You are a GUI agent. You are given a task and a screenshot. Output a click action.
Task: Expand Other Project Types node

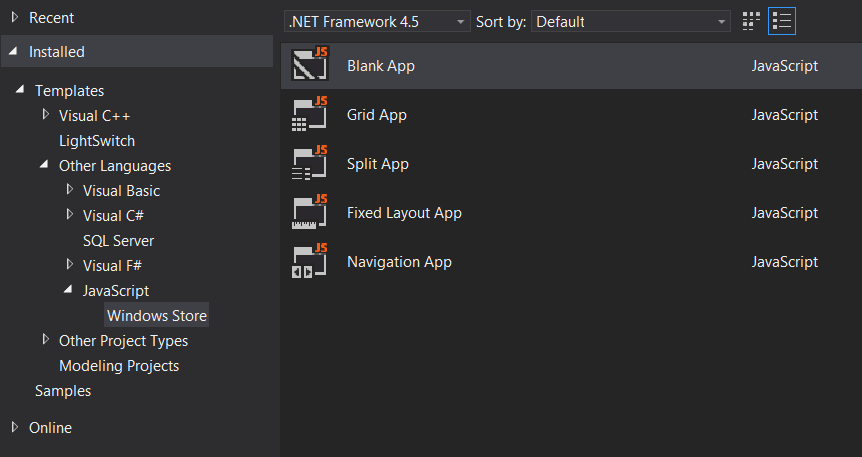pyautogui.click(x=46, y=340)
